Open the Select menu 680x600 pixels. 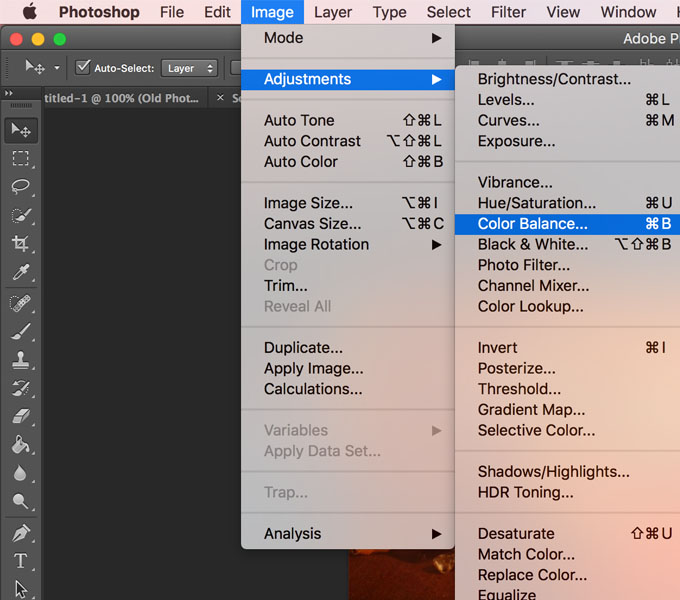click(448, 12)
